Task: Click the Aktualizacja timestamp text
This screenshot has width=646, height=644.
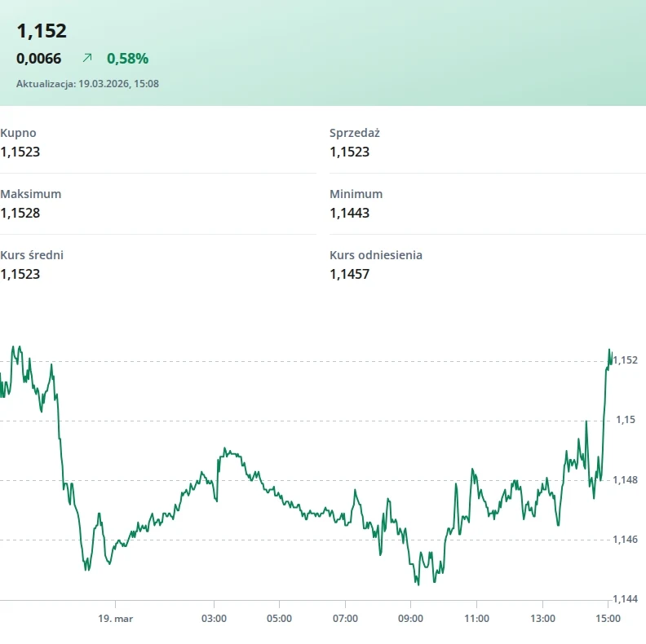Action: click(87, 83)
